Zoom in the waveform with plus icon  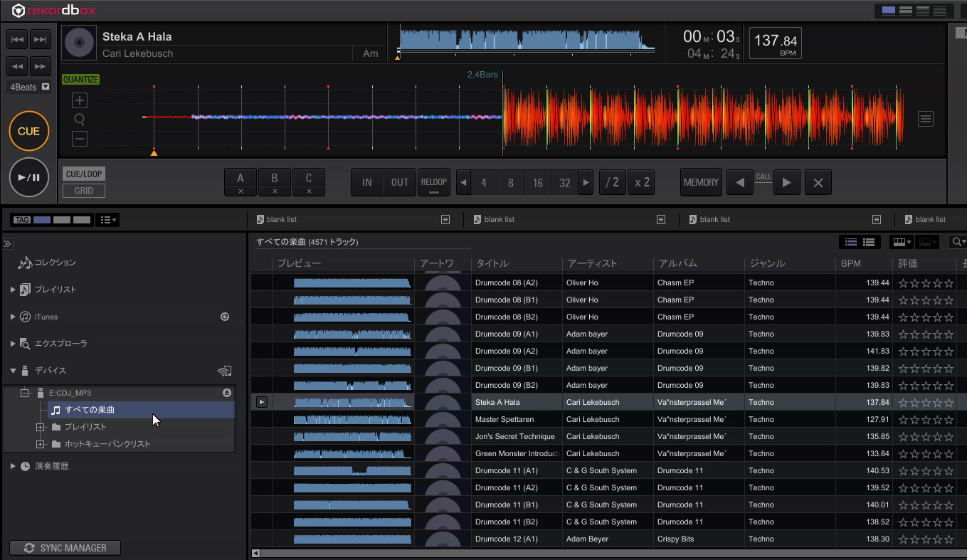80,100
